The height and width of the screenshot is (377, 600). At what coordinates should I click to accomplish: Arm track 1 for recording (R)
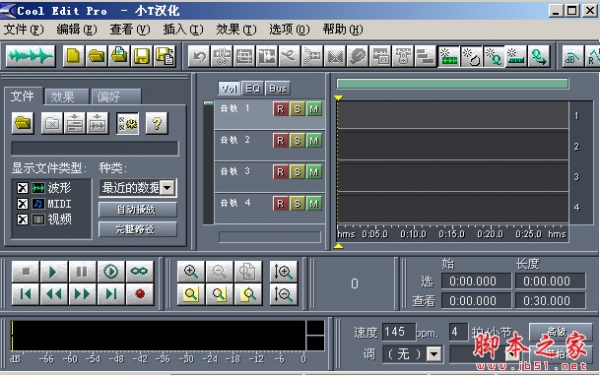coord(280,109)
